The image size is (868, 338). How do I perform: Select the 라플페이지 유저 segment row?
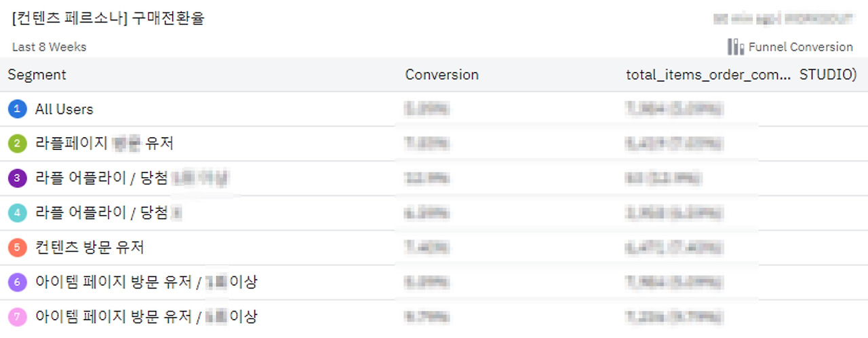pos(104,144)
